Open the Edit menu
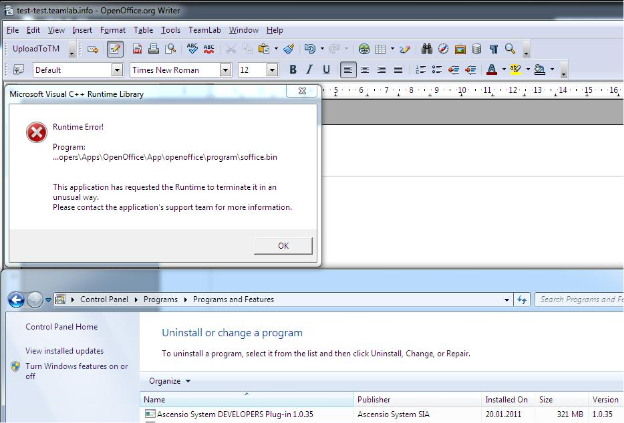Viewport: 624px width, 423px height. click(33, 30)
